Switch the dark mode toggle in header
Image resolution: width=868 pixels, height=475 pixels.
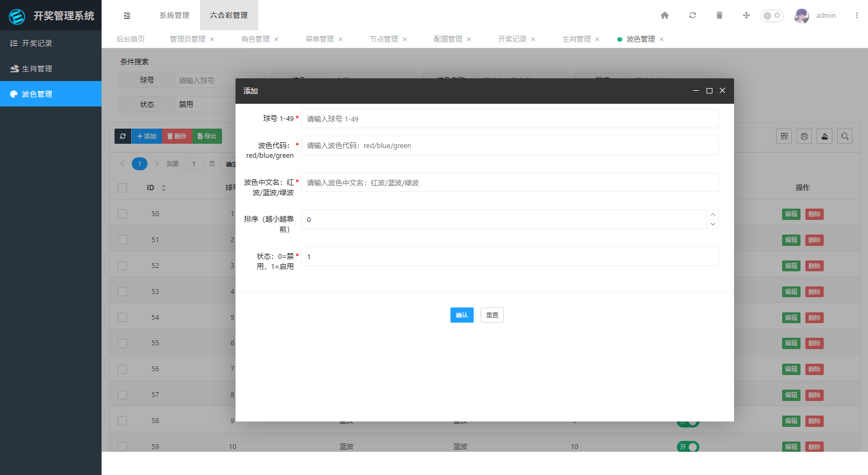771,16
